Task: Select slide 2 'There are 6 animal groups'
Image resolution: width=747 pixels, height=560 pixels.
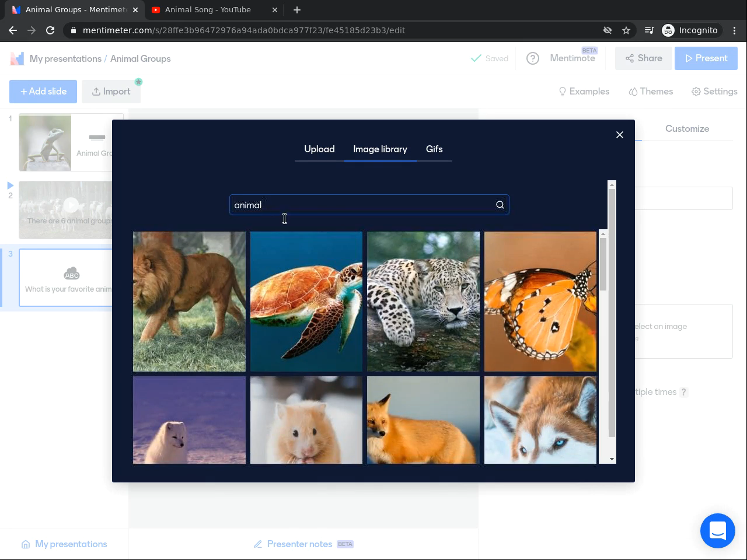Action: [65, 210]
